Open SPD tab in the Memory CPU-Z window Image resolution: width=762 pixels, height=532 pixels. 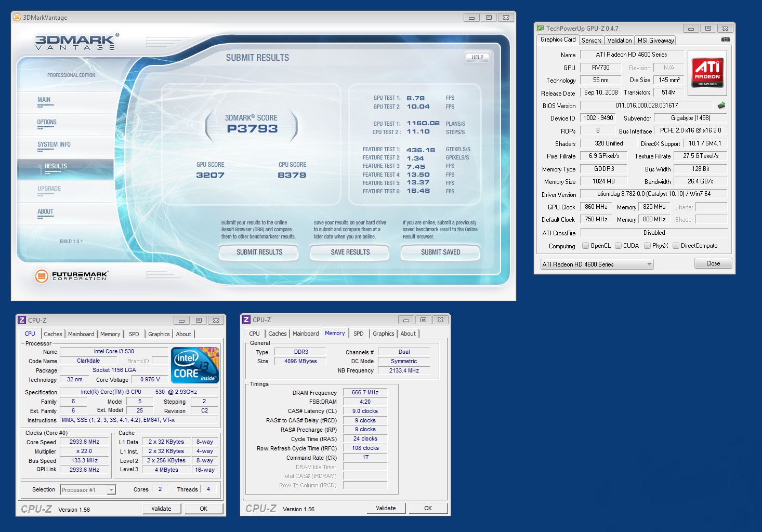359,334
